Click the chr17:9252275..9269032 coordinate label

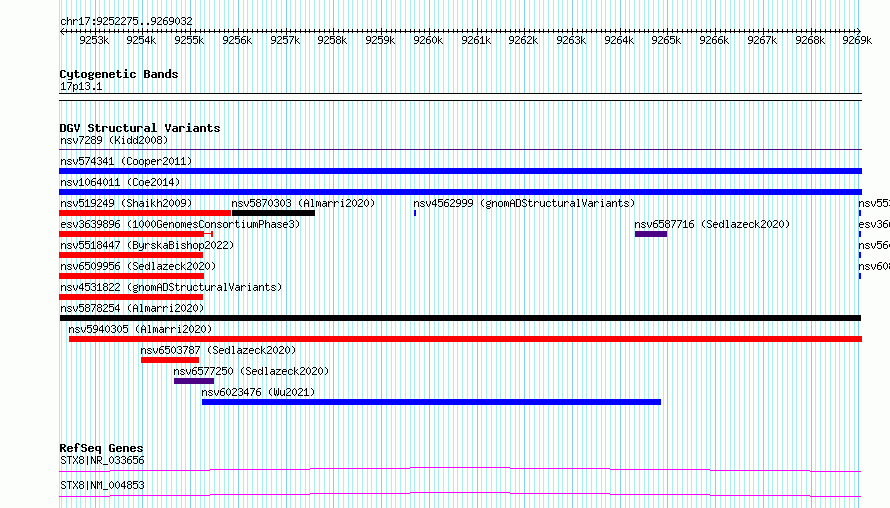coord(126,21)
